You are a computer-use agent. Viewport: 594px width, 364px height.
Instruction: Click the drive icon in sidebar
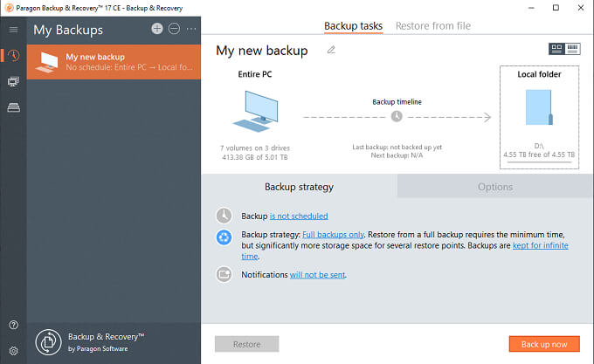(x=13, y=106)
